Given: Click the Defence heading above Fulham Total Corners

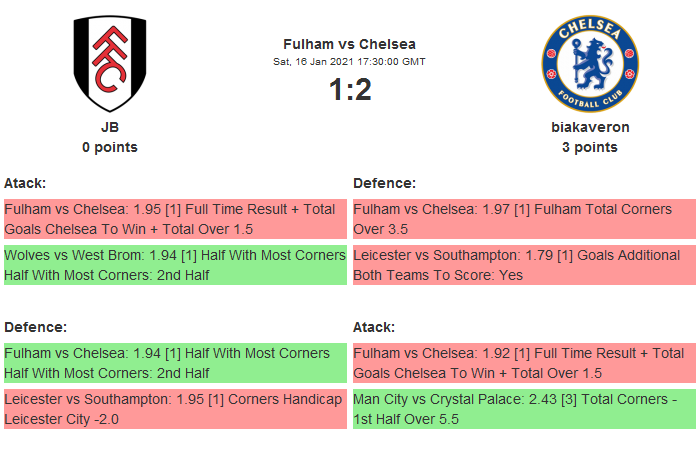Looking at the screenshot, I should [384, 183].
